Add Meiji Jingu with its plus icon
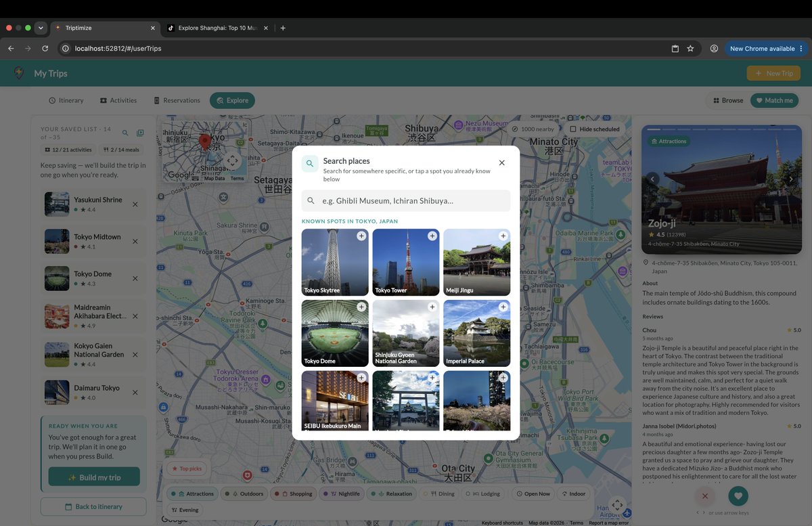 click(503, 236)
